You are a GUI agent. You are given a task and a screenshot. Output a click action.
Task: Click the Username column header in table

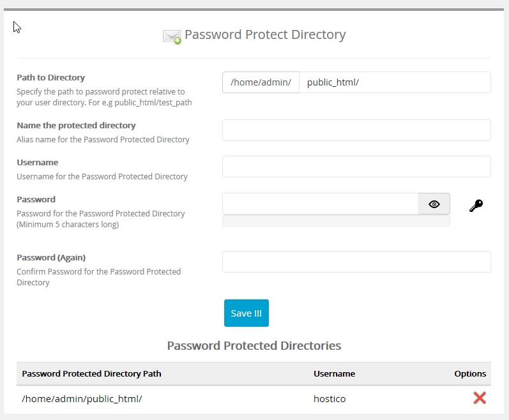pyautogui.click(x=334, y=374)
